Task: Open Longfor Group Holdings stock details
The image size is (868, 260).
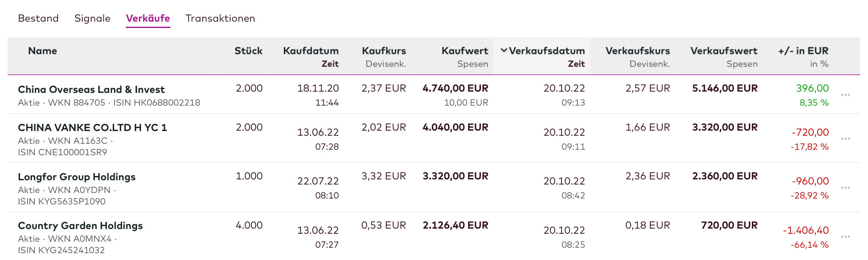Action: tap(77, 177)
